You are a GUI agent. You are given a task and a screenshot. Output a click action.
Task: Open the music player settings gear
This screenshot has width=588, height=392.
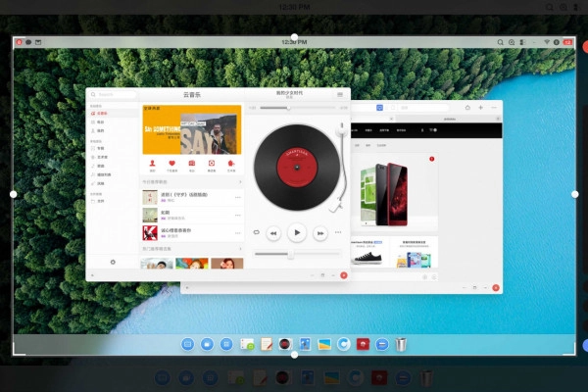(113, 262)
